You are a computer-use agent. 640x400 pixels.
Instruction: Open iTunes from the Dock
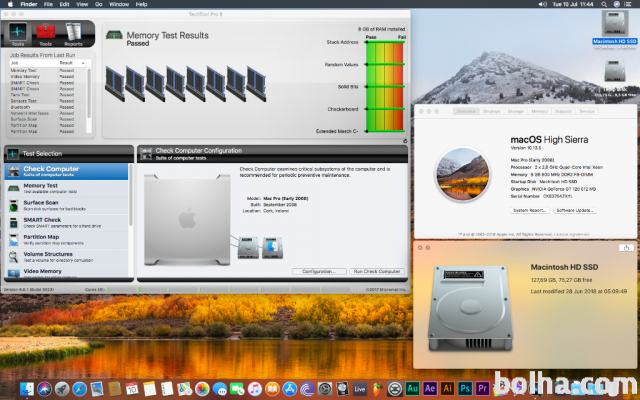tap(255, 389)
